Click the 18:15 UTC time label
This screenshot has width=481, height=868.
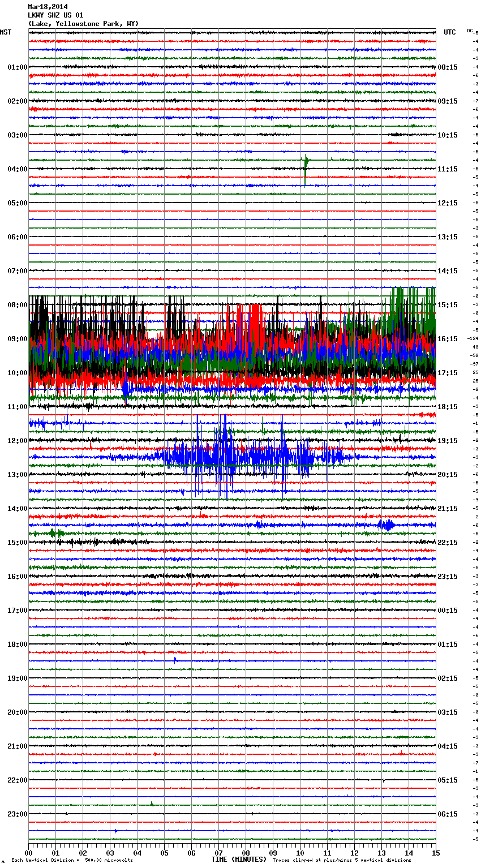coord(448,407)
